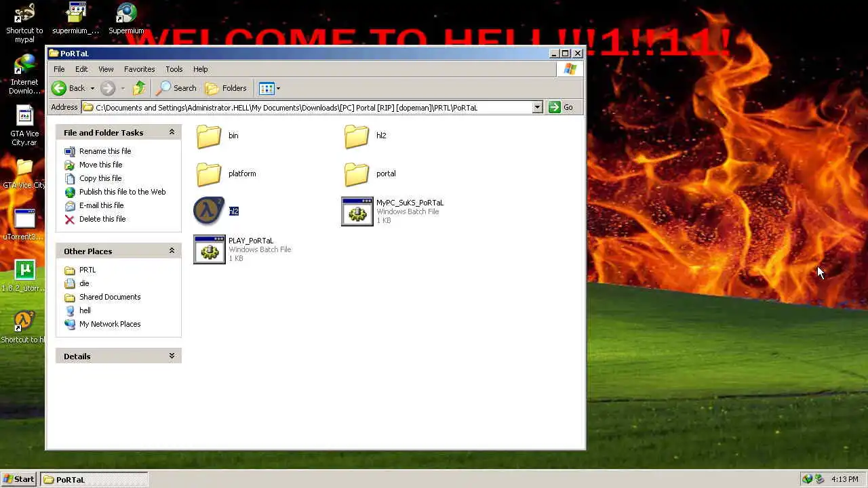The height and width of the screenshot is (488, 868).
Task: Click Move this file link
Action: click(100, 165)
